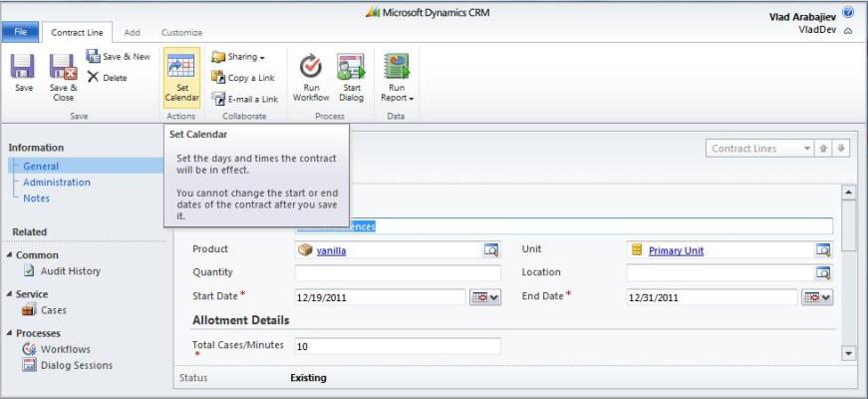
Task: Open the Help icon at top right
Action: pos(847,12)
